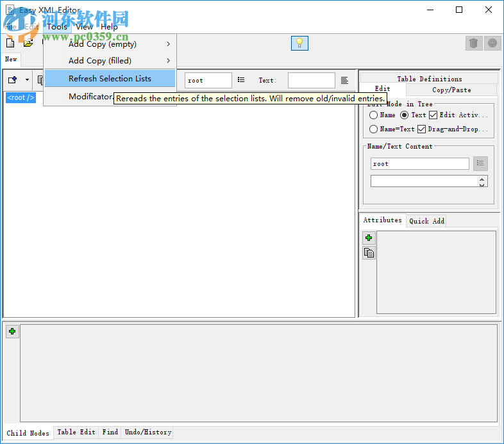
Task: Maximize the Easy XML Editor window
Action: pyautogui.click(x=459, y=10)
